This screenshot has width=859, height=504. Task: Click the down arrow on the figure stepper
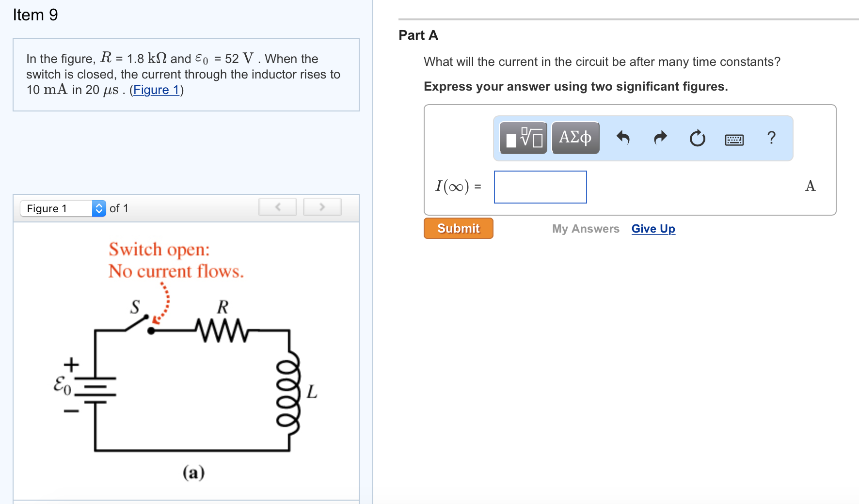pos(98,211)
